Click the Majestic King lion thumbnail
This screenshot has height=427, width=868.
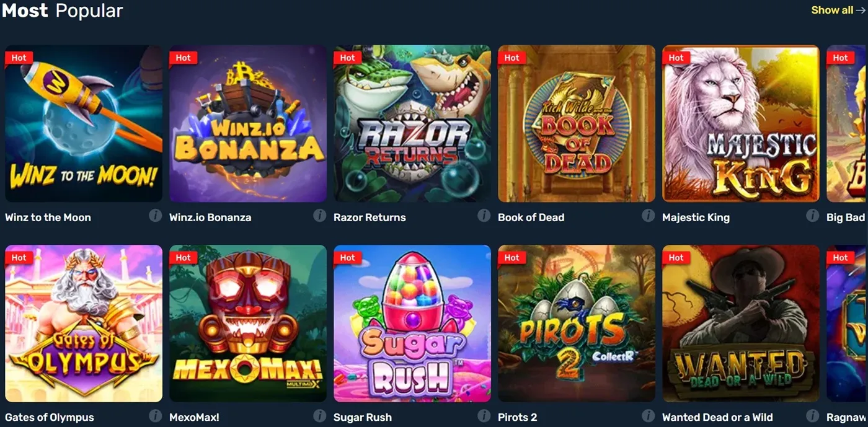click(x=741, y=123)
